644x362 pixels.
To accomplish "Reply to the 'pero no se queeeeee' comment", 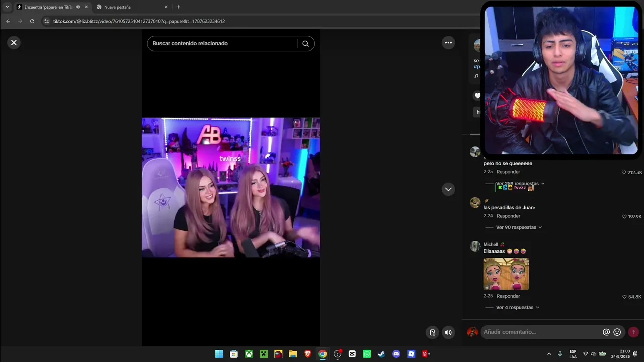I will [x=508, y=172].
